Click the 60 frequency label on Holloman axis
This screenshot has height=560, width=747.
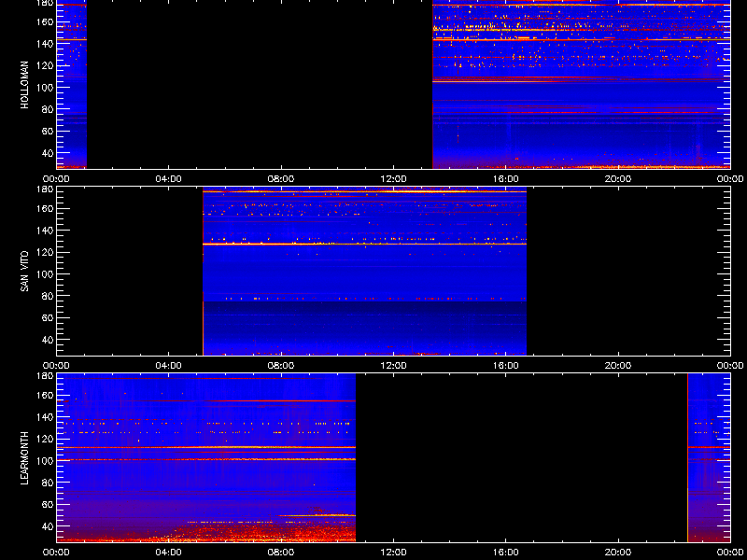coord(48,131)
